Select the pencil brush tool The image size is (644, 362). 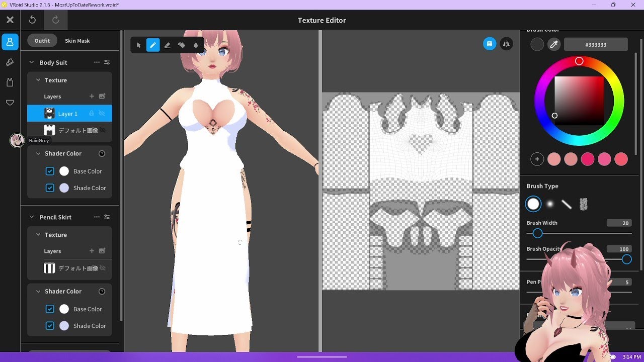tap(153, 45)
